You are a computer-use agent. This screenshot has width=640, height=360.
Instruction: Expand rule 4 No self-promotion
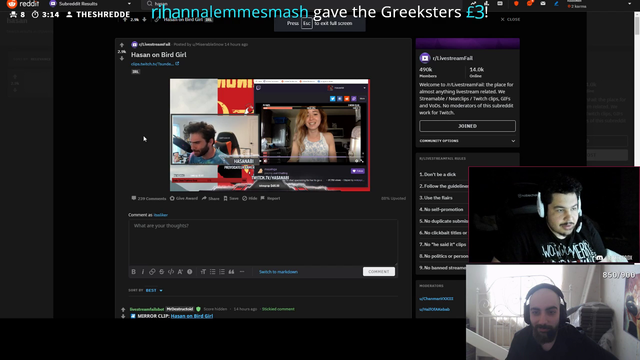pos(443,209)
